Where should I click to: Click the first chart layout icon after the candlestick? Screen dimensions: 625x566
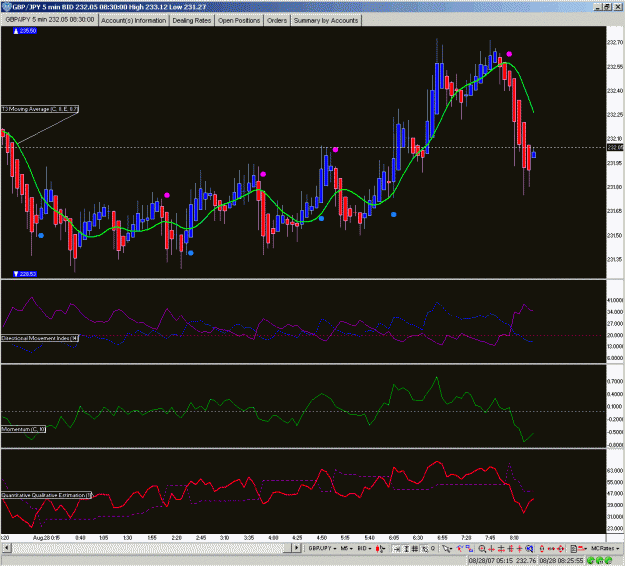pyautogui.click(x=397, y=549)
